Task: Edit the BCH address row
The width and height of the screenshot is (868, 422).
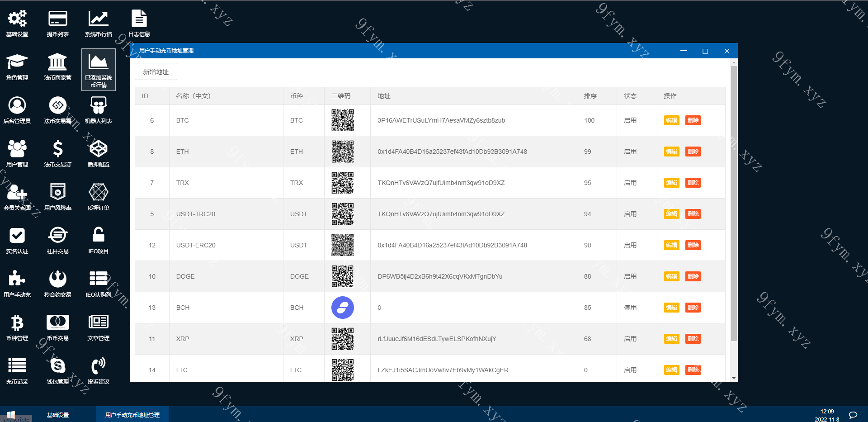Action: [x=671, y=308]
